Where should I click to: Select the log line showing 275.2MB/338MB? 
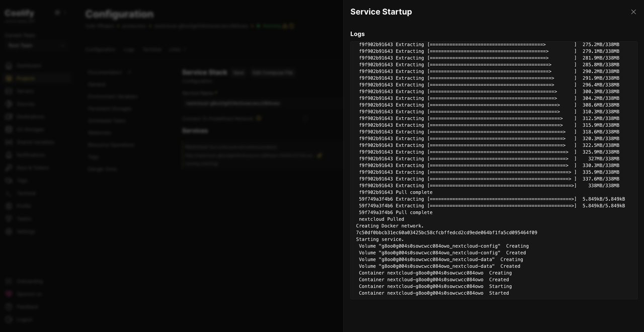489,44
